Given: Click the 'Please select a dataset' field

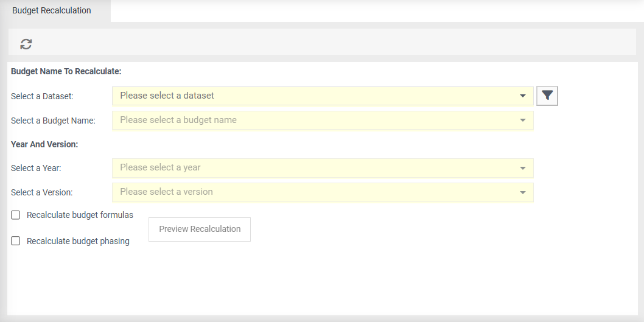Looking at the screenshot, I should click(304, 96).
